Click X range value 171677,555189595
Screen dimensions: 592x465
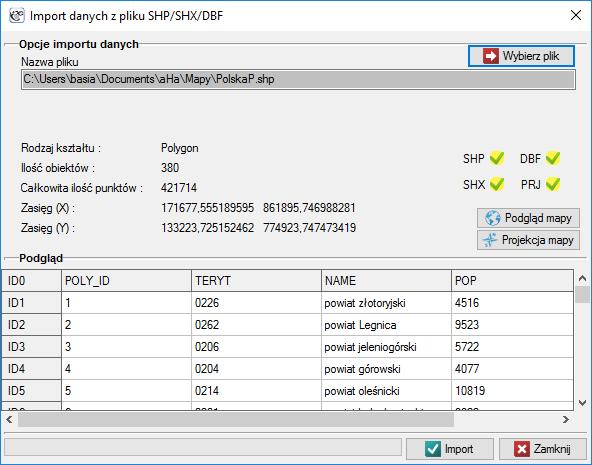click(207, 208)
